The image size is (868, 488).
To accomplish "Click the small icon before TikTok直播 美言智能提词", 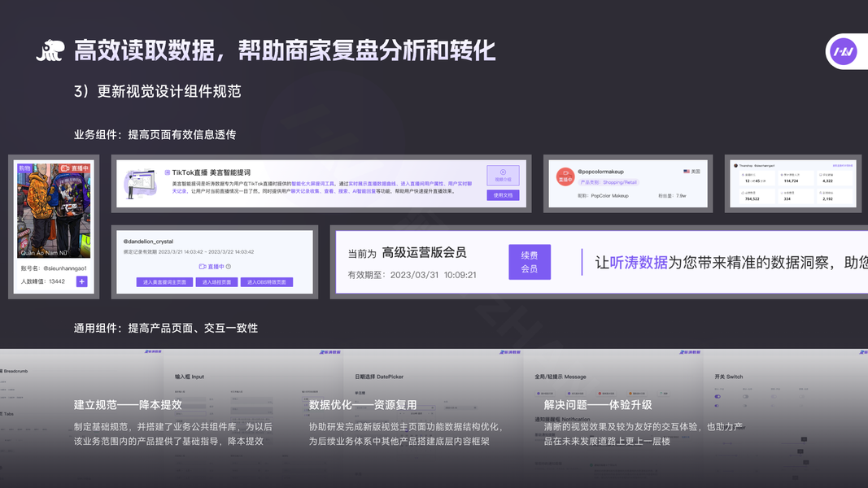I will point(168,172).
